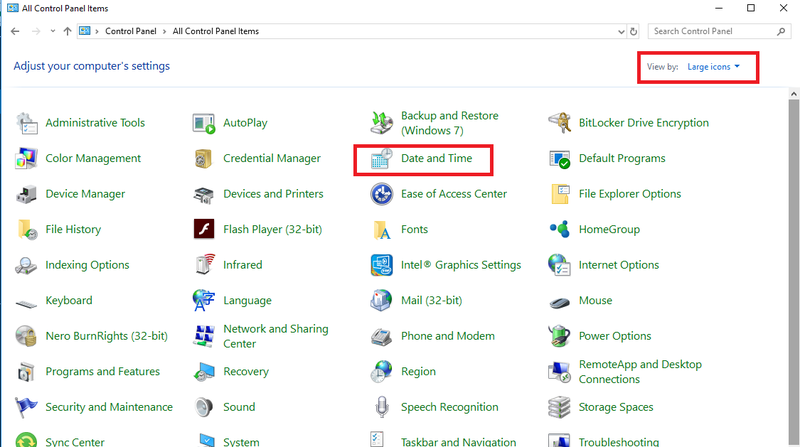Image resolution: width=800 pixels, height=447 pixels.
Task: Click the File Explorer Options icon
Action: point(560,194)
